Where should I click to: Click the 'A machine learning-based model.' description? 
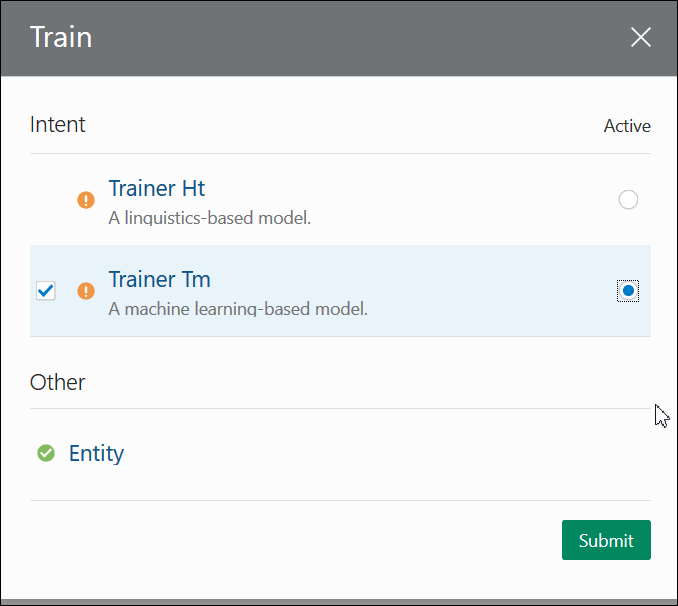pyautogui.click(x=238, y=309)
